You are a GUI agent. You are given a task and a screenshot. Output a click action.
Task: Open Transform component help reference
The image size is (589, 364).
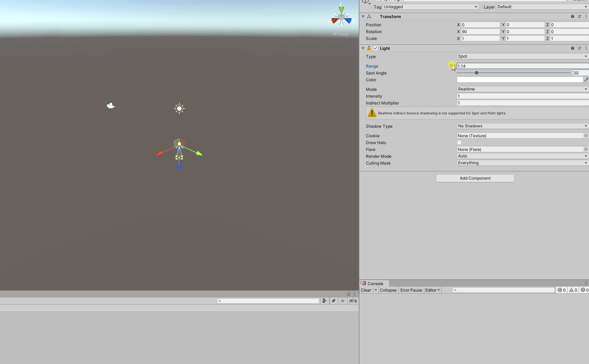(x=573, y=16)
